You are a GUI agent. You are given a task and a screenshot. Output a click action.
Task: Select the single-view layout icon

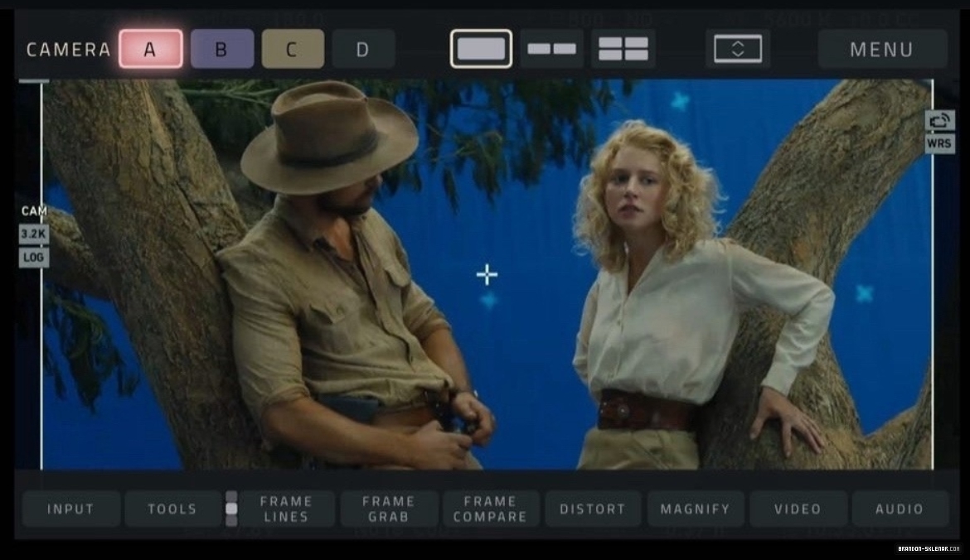click(482, 49)
